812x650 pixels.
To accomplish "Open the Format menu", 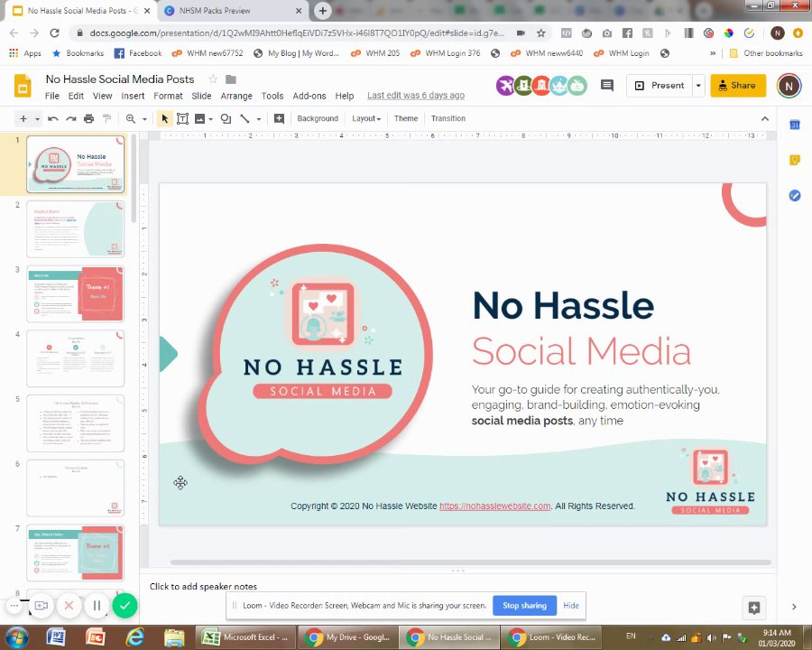I will [168, 96].
